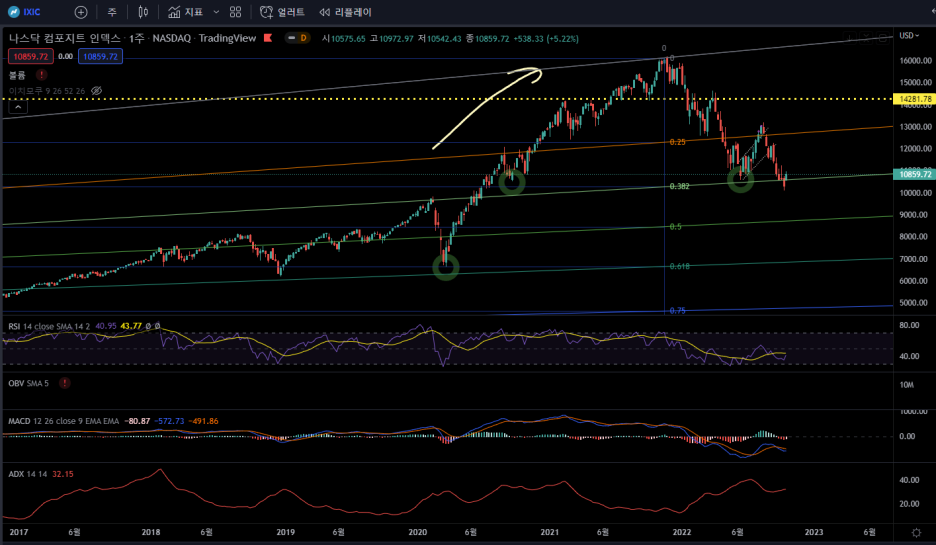
Task: Start bar 리플레이 replay mode
Action: tap(345, 12)
